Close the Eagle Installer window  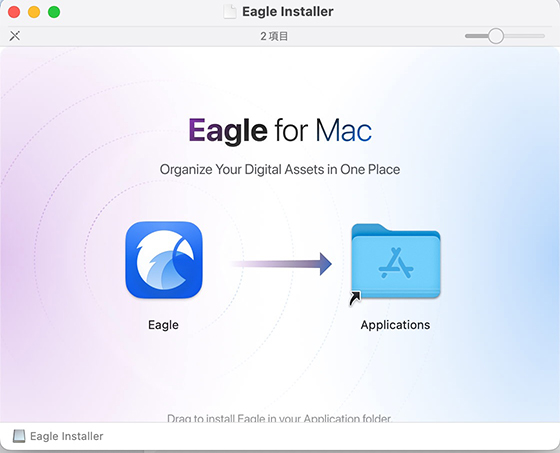(x=14, y=12)
